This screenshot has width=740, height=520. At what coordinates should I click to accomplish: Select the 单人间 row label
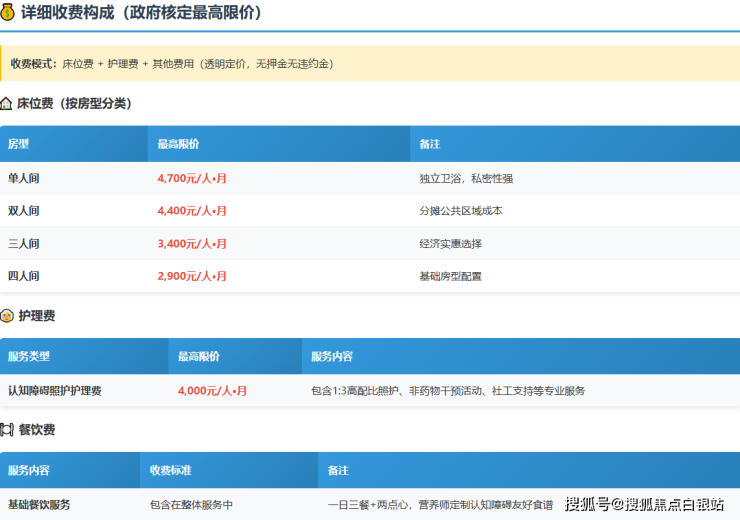point(24,178)
